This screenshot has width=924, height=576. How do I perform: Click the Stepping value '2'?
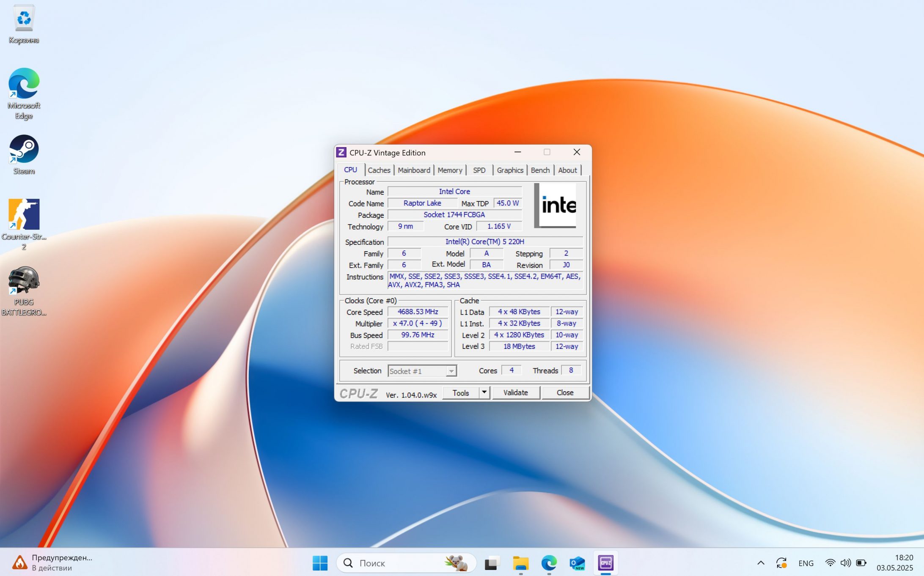pyautogui.click(x=566, y=253)
